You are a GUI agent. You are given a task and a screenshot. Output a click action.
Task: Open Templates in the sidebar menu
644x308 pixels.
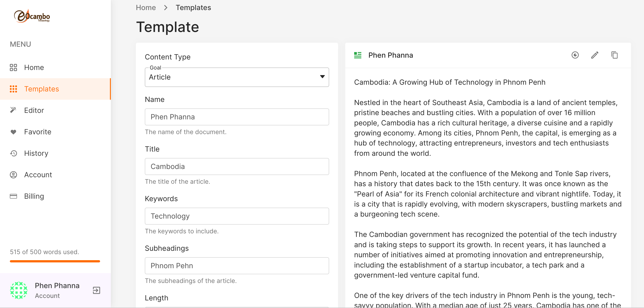(x=42, y=89)
